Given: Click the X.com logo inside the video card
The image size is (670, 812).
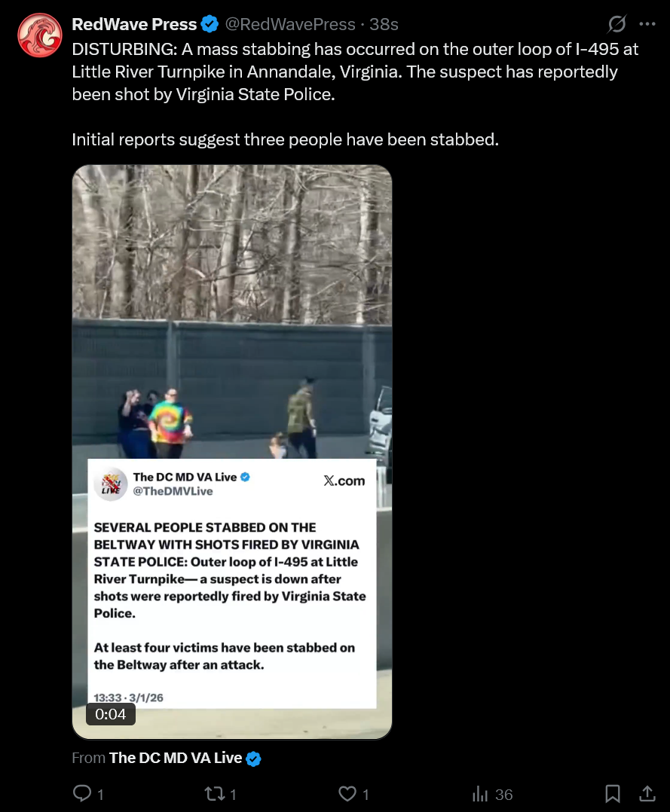Looking at the screenshot, I should coord(344,481).
